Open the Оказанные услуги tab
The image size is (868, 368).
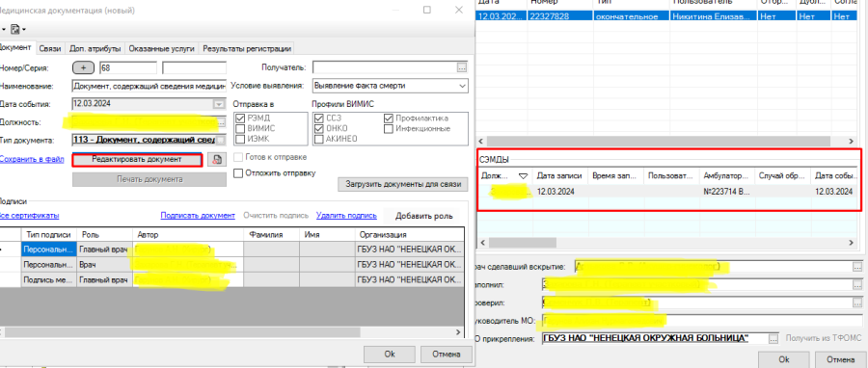pyautogui.click(x=162, y=48)
